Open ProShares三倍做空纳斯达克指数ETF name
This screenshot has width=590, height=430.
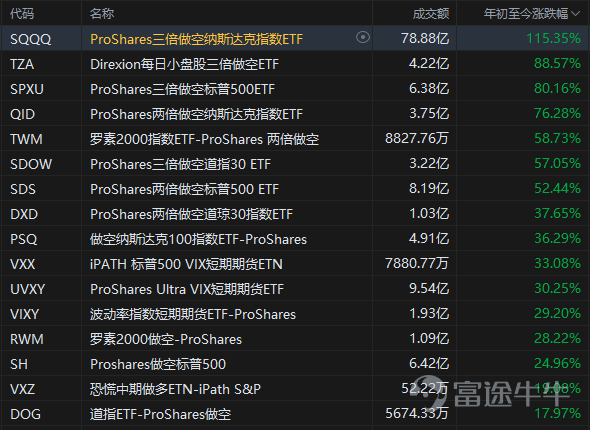[x=196, y=39]
